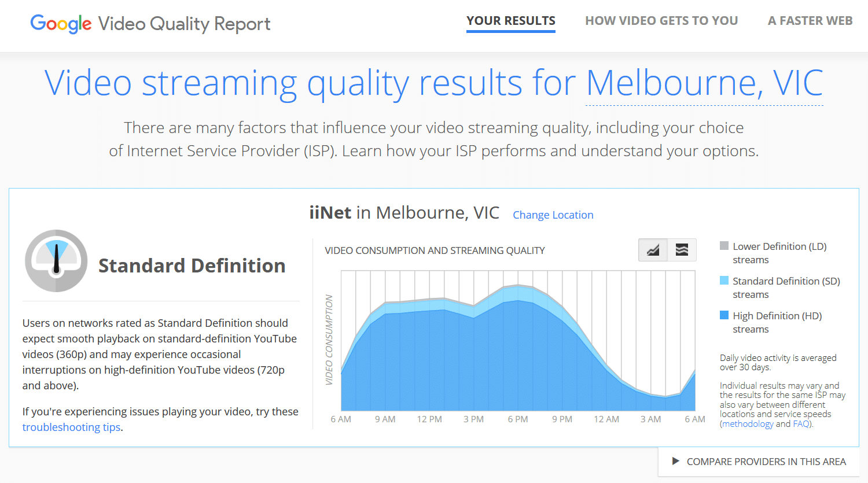Open the A Faster Web tab
This screenshot has height=483, width=868.
tap(810, 21)
